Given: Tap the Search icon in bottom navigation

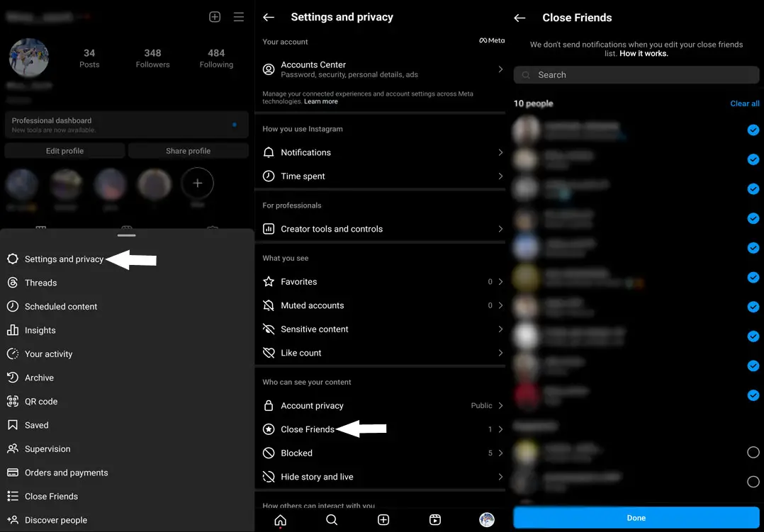Looking at the screenshot, I should pos(332,520).
